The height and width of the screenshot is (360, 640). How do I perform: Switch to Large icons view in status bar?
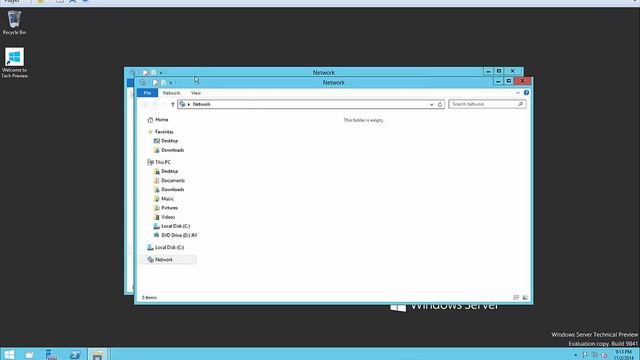(x=525, y=298)
